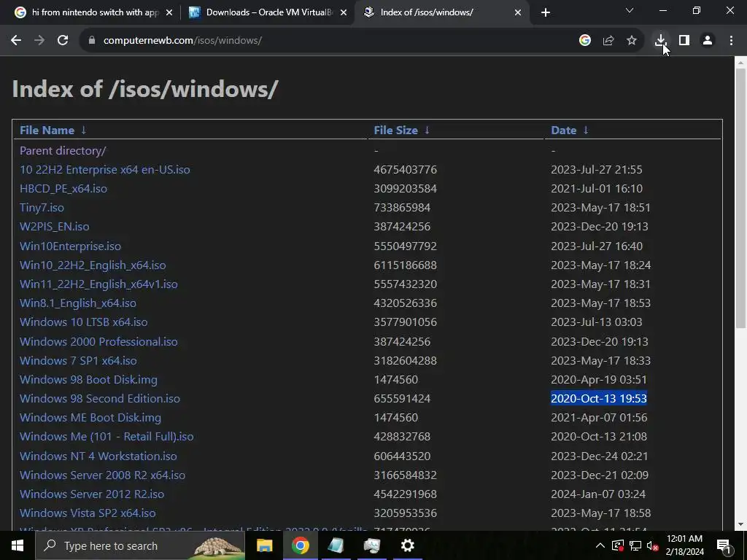Download Win10_22H2_English_x64.iso
Screen dimensions: 747x560
click(93, 265)
